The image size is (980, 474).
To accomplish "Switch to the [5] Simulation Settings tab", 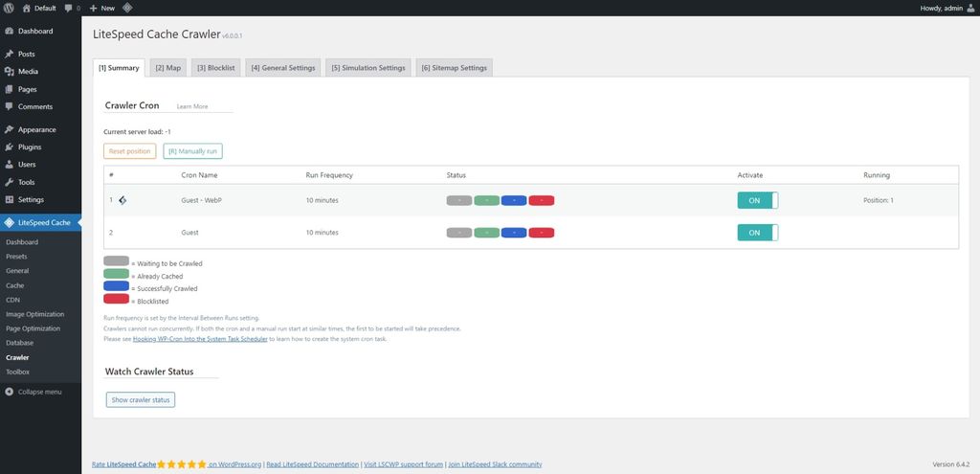I will (x=368, y=68).
